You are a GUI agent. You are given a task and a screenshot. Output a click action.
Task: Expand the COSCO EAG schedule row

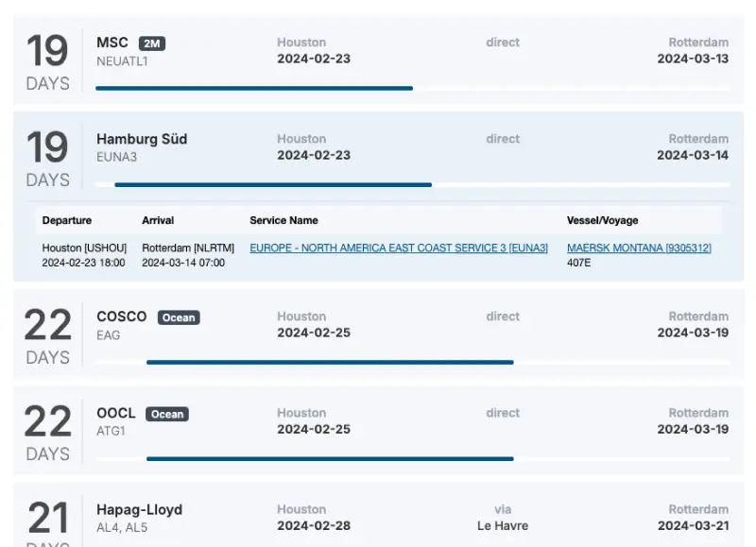tap(379, 333)
